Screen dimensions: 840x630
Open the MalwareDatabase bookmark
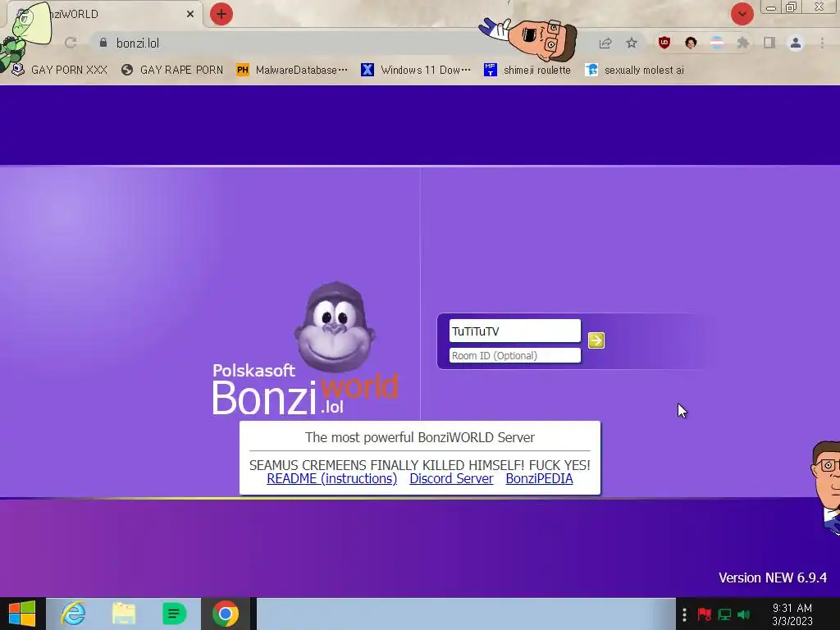click(x=292, y=70)
